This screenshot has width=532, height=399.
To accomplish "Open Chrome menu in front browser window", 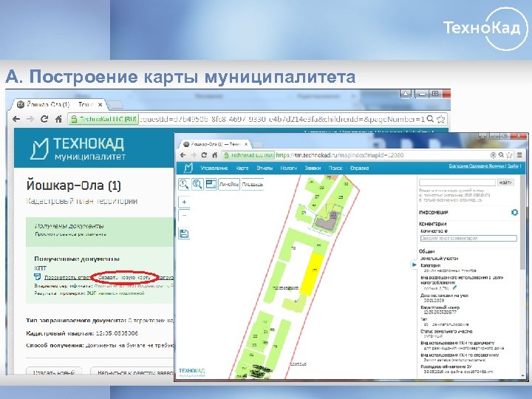I will point(519,155).
